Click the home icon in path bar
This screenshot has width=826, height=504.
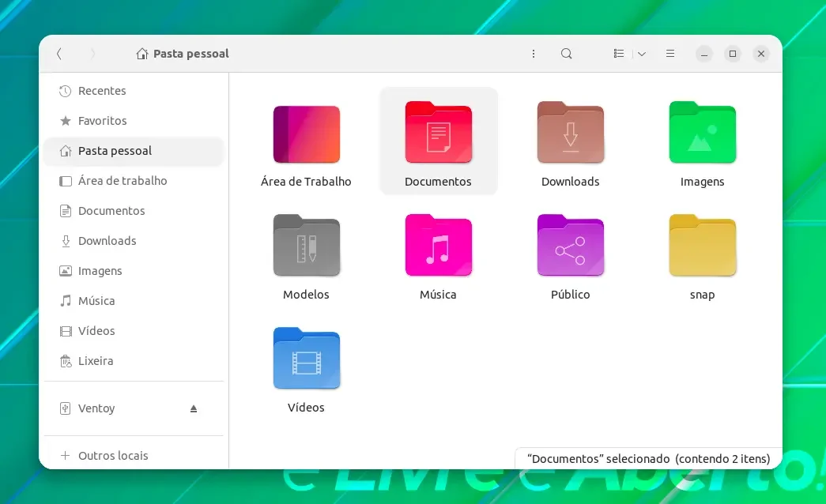tap(141, 54)
